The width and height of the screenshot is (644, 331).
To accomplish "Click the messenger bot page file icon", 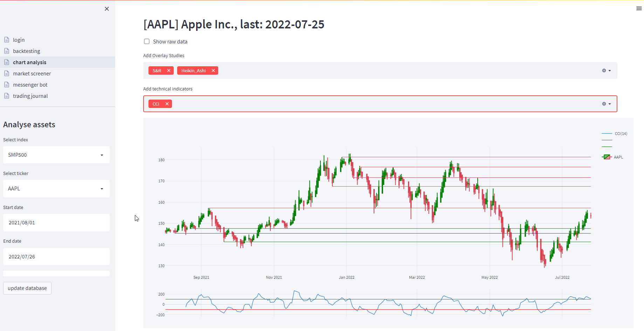I will pos(7,85).
